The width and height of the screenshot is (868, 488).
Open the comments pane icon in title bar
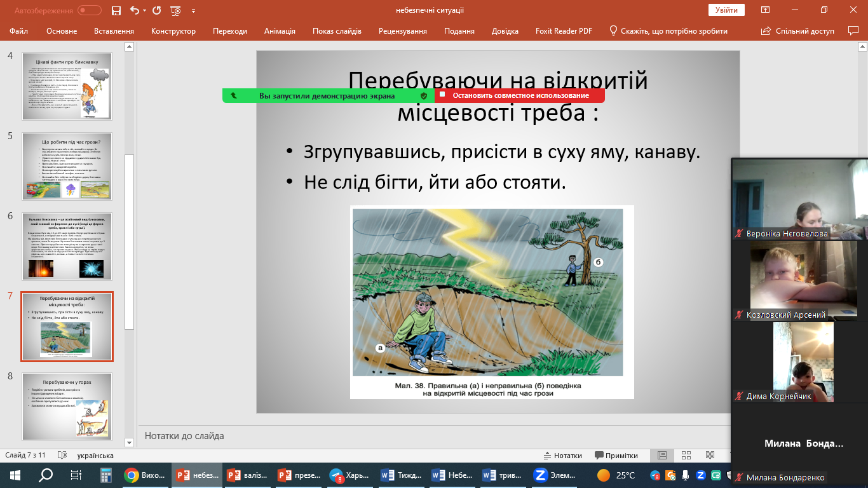tap(853, 30)
